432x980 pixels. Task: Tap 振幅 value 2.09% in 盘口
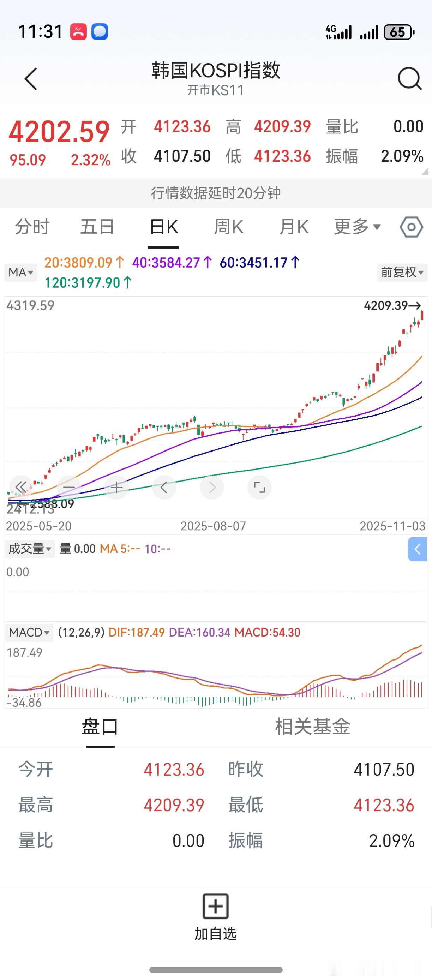pyautogui.click(x=392, y=841)
